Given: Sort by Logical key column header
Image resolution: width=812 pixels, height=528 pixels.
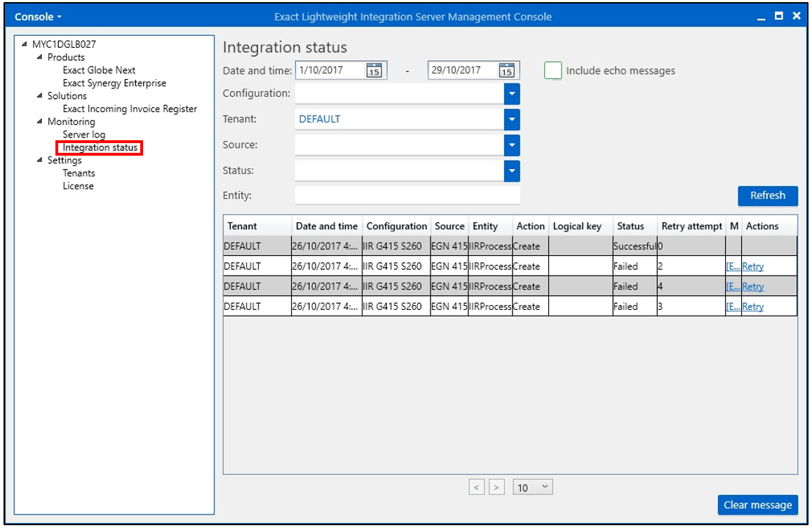Looking at the screenshot, I should coord(581,226).
